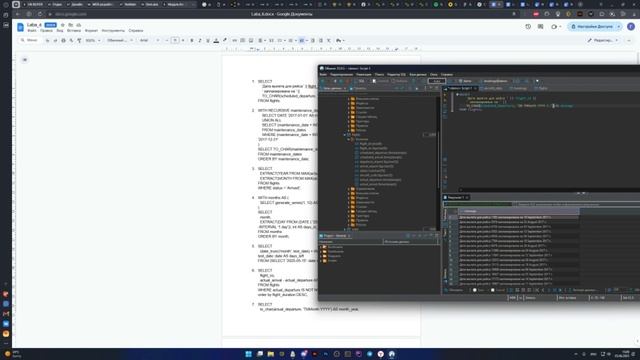
Task: Open the Gmail icon in browser sidebar
Action: [6, 313]
